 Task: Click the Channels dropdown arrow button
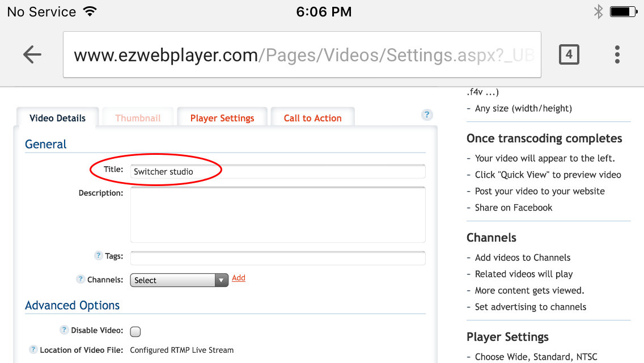[221, 280]
